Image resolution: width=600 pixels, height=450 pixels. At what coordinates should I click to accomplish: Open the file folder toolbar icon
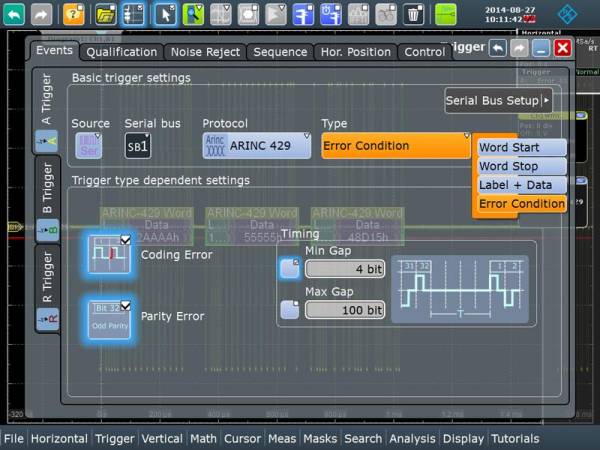coord(106,14)
